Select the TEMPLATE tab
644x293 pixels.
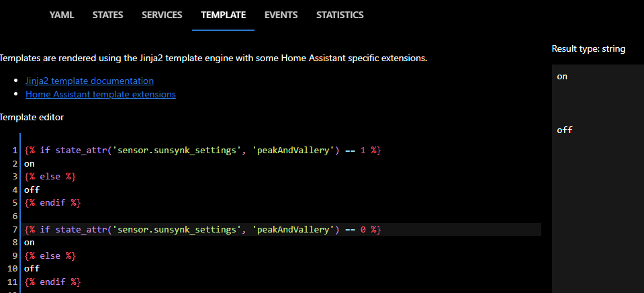(223, 15)
